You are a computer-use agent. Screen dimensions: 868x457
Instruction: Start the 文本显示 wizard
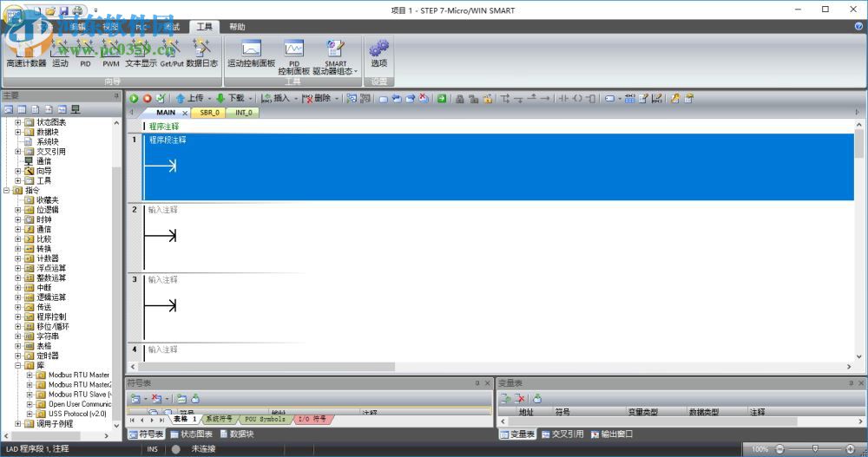click(141, 54)
